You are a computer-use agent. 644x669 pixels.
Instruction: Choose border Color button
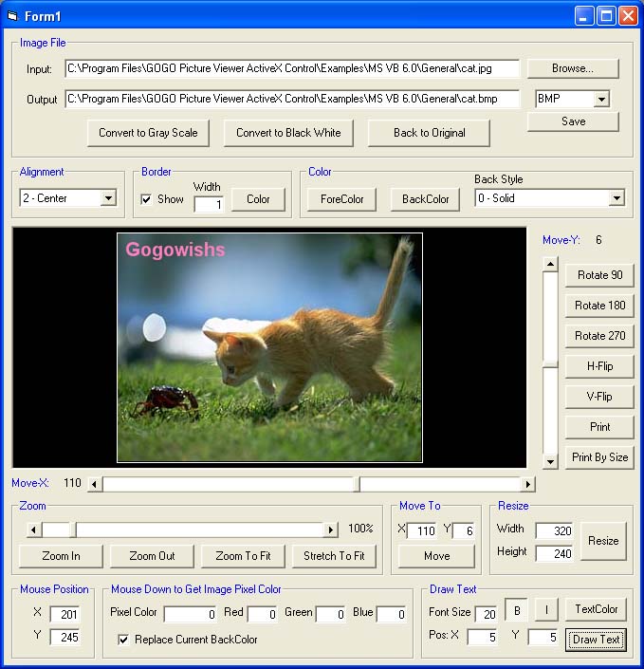(258, 199)
